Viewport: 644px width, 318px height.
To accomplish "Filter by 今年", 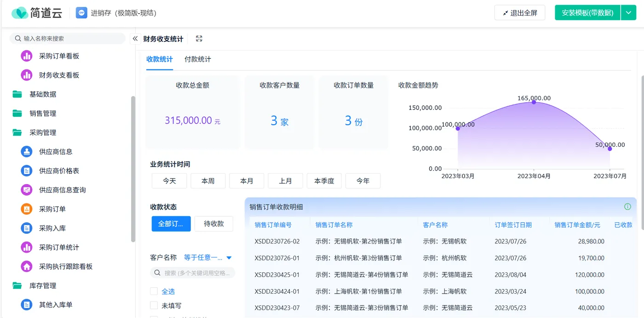I will pyautogui.click(x=363, y=181).
